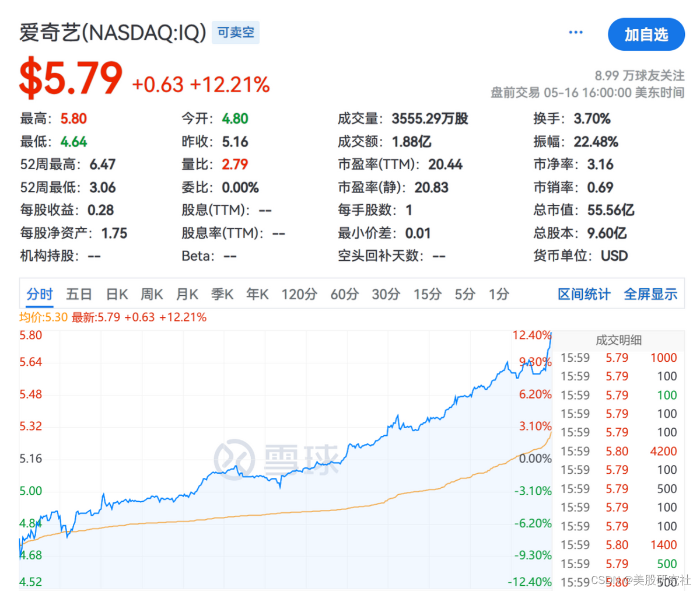Select the 120分 interval tab
Screen dimensions: 700x591
(299, 294)
